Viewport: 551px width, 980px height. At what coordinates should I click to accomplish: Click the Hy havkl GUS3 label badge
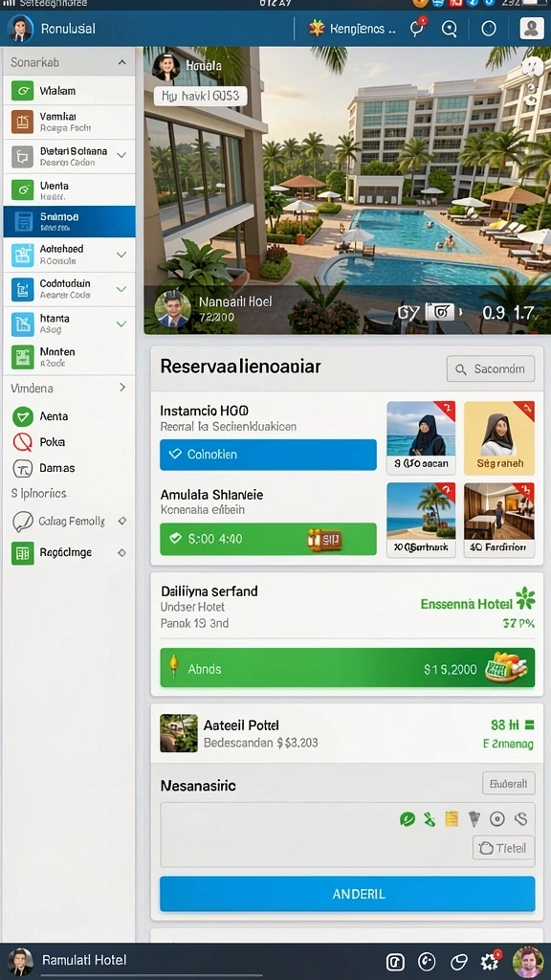(x=201, y=96)
